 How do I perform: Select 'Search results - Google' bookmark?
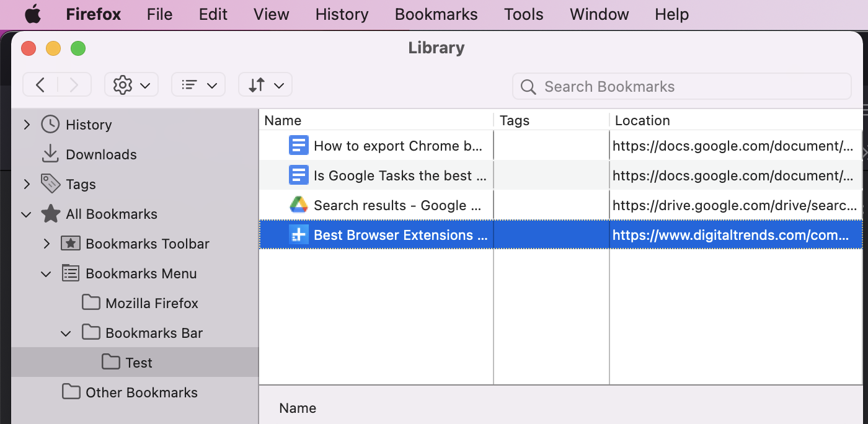click(397, 205)
